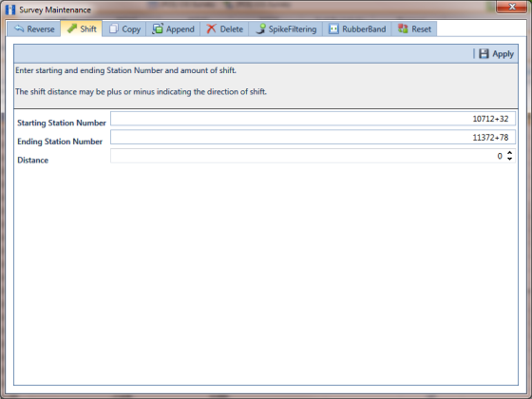Click inside the Distance value field

(x=308, y=156)
